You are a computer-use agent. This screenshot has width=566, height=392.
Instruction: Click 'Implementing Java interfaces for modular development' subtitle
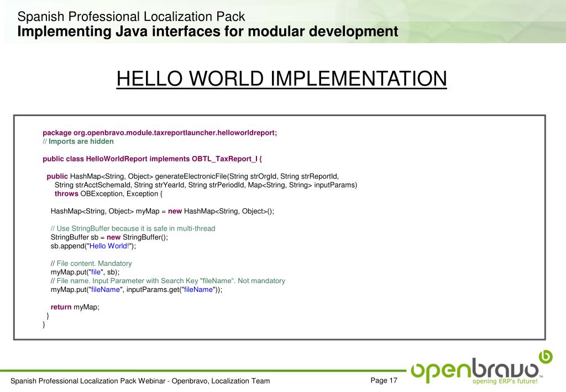(x=208, y=32)
